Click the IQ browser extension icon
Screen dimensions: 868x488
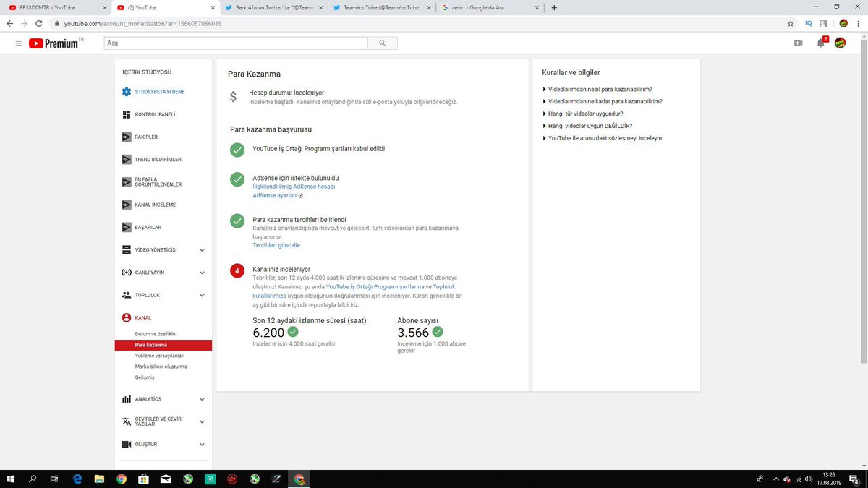(808, 23)
